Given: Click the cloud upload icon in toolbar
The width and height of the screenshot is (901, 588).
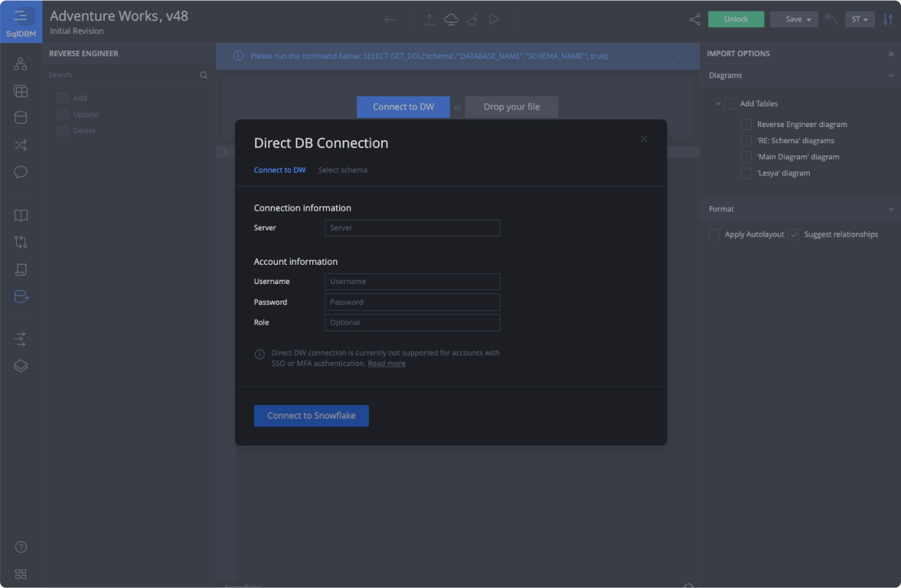Looking at the screenshot, I should click(x=451, y=20).
